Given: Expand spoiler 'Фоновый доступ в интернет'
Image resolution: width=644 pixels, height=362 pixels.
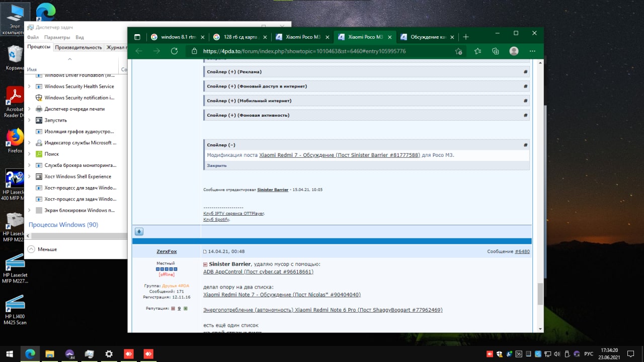Looking at the screenshot, I should click(x=366, y=86).
